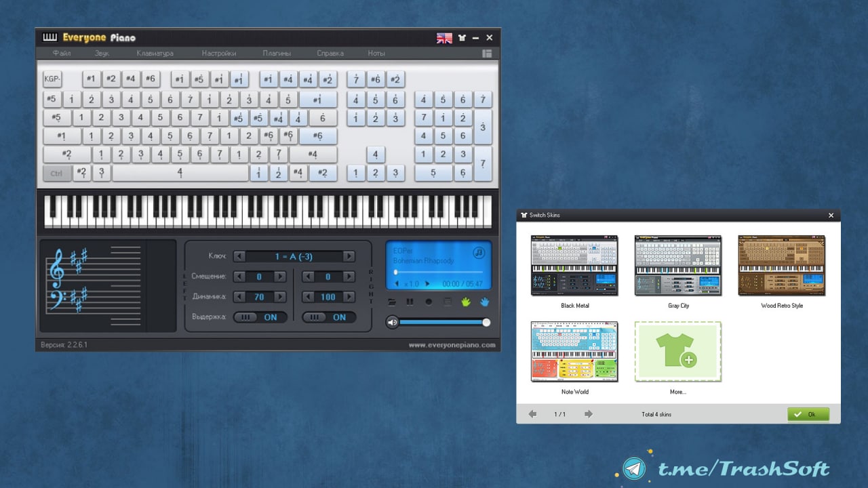Click the Ctrl key on virtual keyboard
This screenshot has width=868, height=488.
click(x=56, y=174)
